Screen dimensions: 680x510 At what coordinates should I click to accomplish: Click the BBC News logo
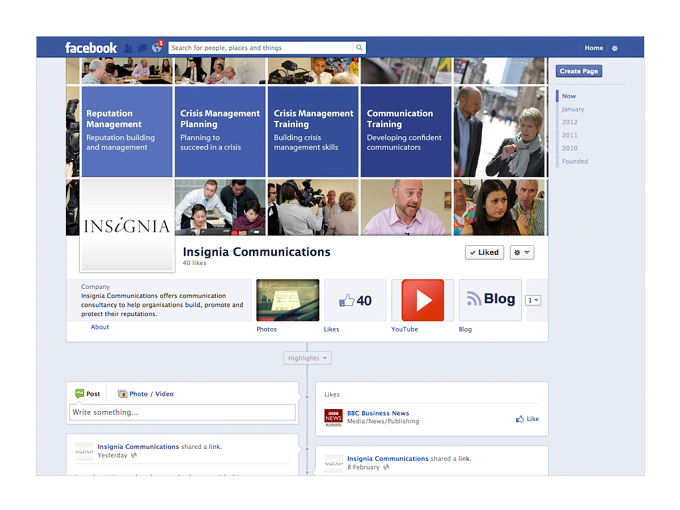[x=333, y=417]
